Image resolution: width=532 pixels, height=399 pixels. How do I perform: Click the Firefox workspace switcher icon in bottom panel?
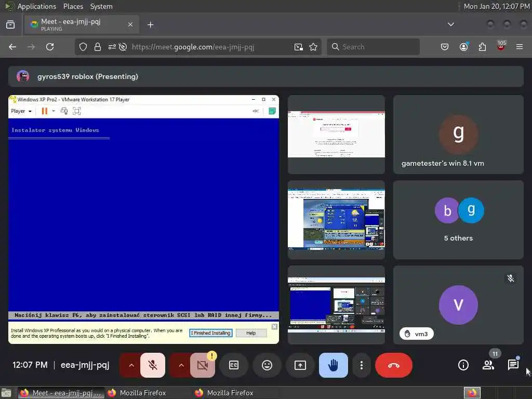tap(472, 393)
